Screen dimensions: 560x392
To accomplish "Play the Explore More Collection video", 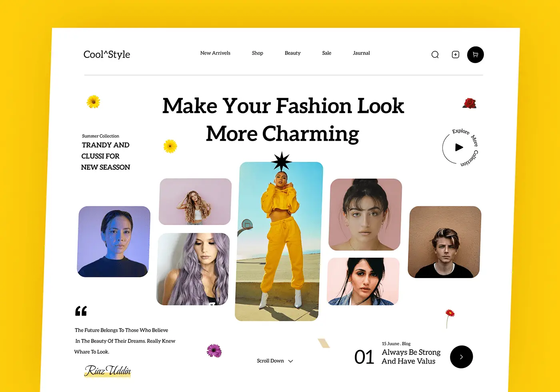I will (x=459, y=147).
